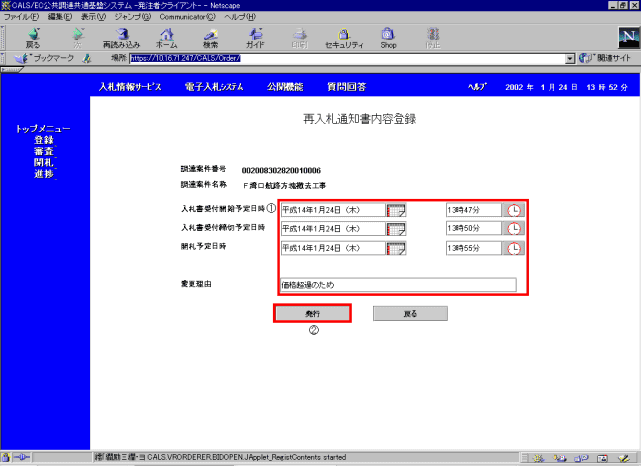
Task: Click the 13時55分 time field
Action: coord(474,248)
